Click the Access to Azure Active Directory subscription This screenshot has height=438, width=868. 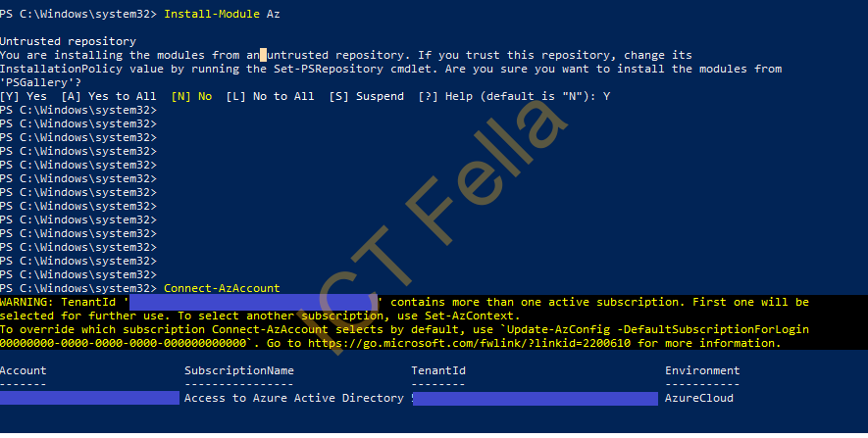294,398
